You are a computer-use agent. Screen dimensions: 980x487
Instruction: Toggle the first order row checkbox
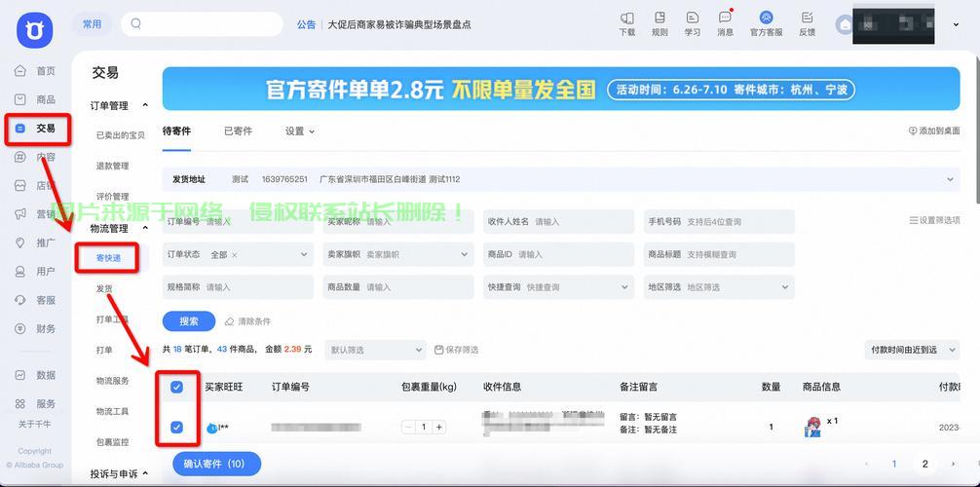pos(177,428)
